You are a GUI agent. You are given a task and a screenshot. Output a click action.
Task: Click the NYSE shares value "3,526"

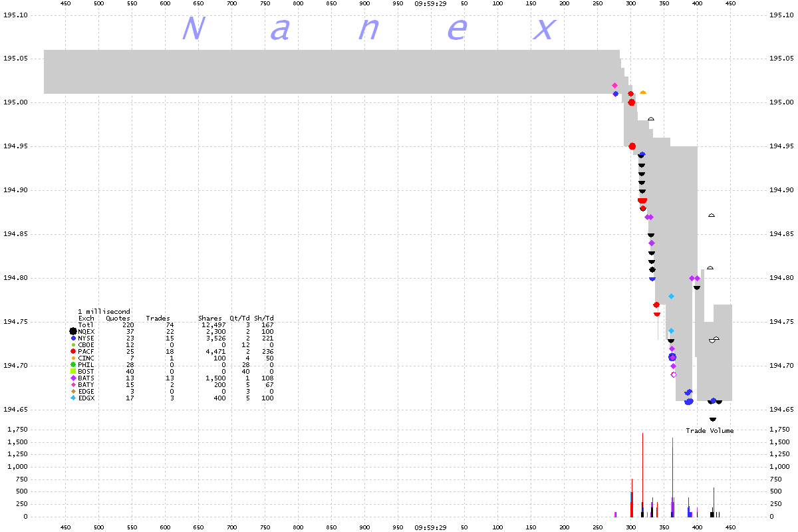click(215, 338)
